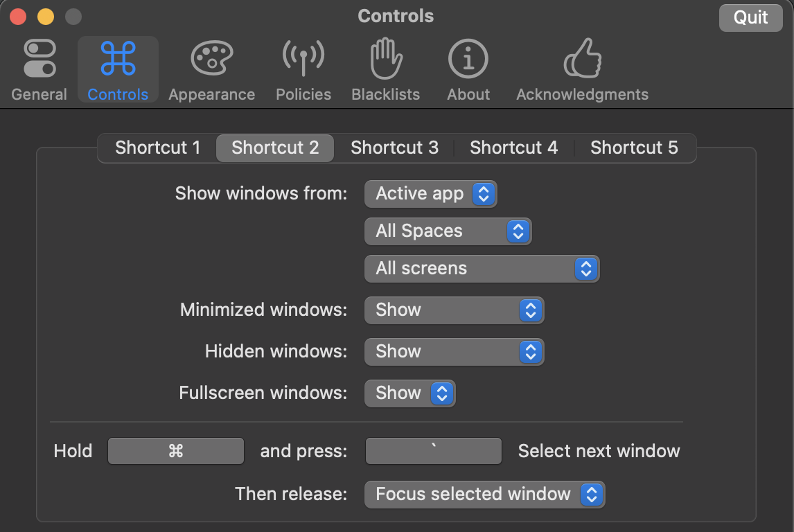Click the Quit button
The image size is (794, 532).
pos(750,18)
